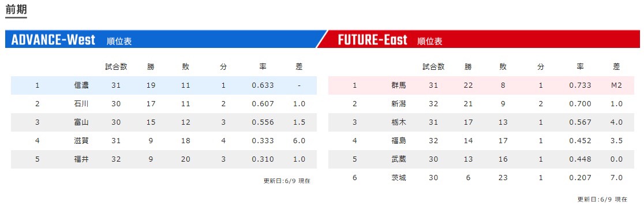Click the West table 更新日:6/9 現在 note
The image size is (644, 209).
tap(287, 181)
